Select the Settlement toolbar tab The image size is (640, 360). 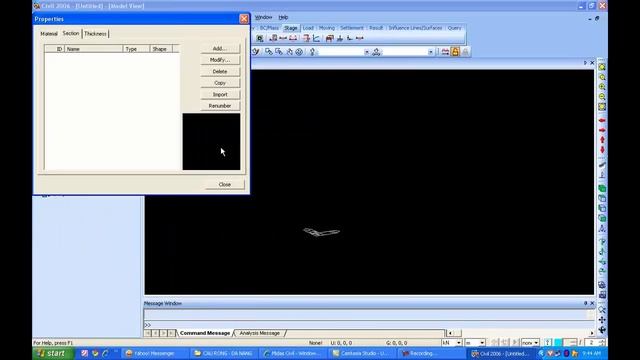pos(352,28)
